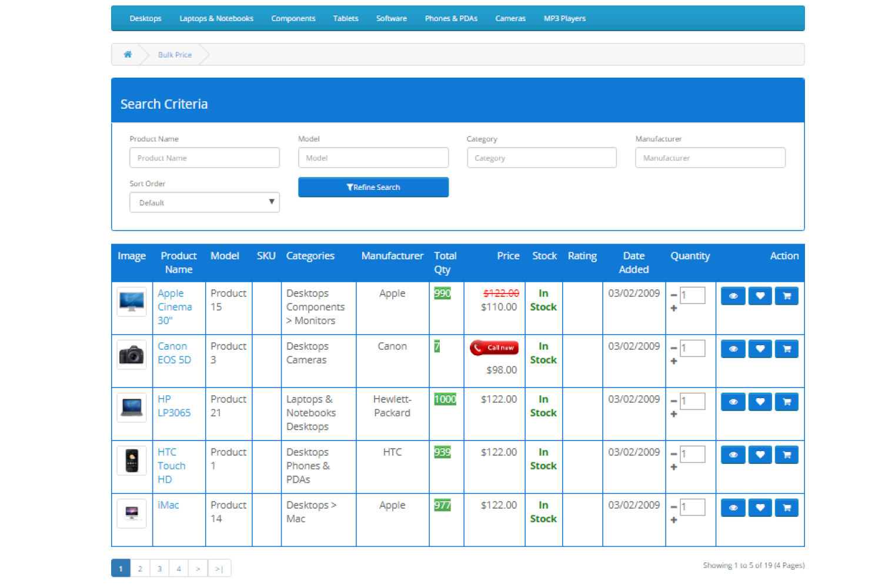
Task: Focus the Category search field
Action: coord(542,158)
